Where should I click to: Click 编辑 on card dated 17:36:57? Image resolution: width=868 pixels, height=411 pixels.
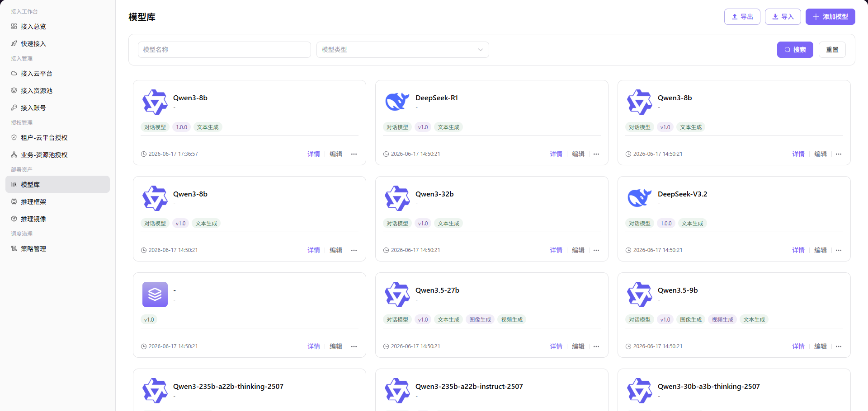pos(336,154)
